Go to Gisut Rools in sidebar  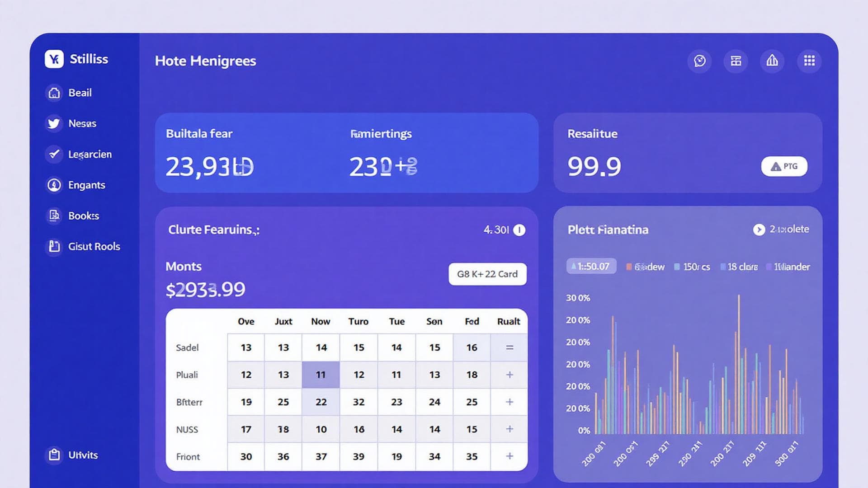(x=94, y=246)
